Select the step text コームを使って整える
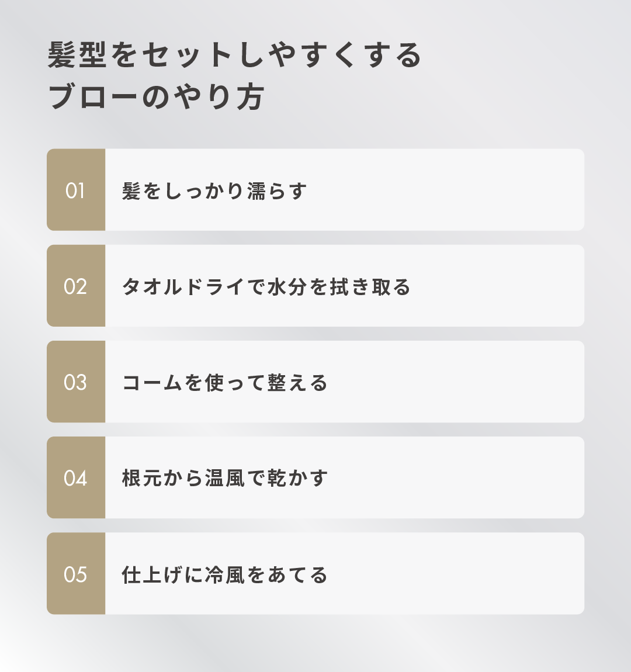This screenshot has height=672, width=631. [225, 383]
